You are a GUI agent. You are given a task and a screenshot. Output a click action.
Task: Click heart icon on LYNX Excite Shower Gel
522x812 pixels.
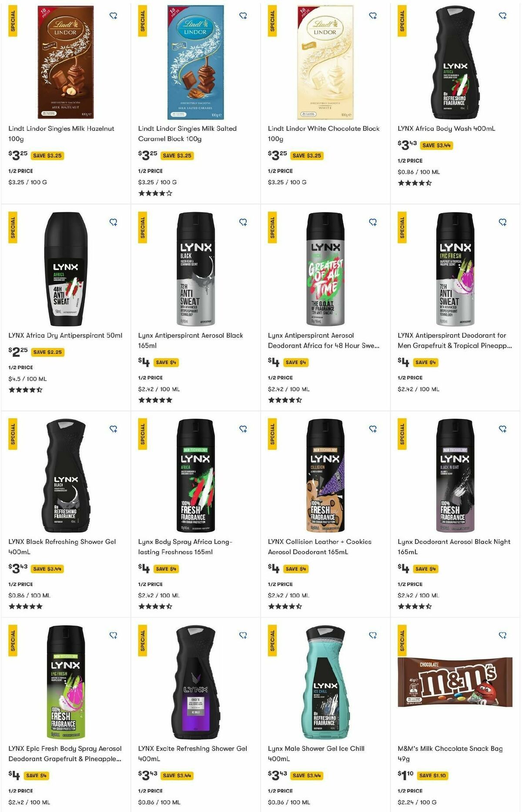243,636
